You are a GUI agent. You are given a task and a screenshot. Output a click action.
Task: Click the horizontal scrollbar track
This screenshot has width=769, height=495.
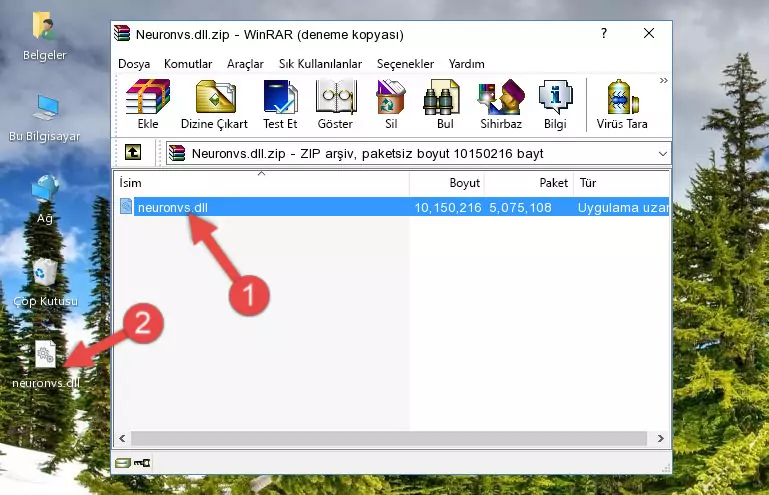point(389,438)
